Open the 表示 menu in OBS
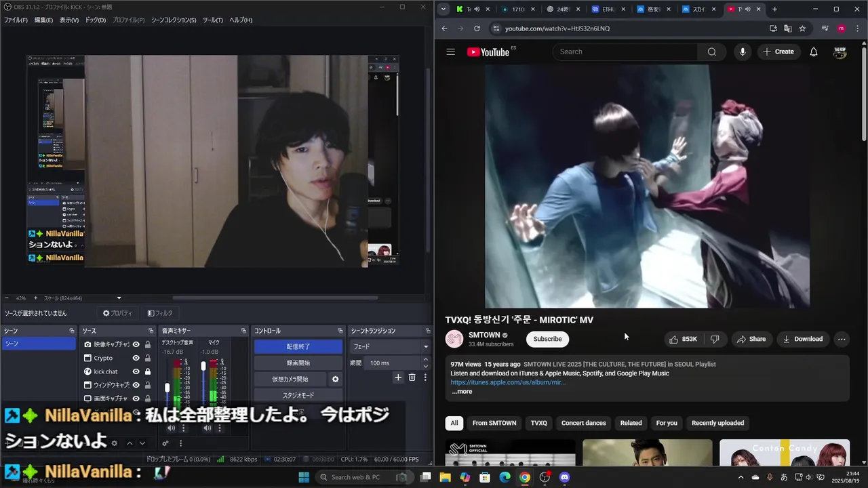This screenshot has width=868, height=488. [69, 20]
